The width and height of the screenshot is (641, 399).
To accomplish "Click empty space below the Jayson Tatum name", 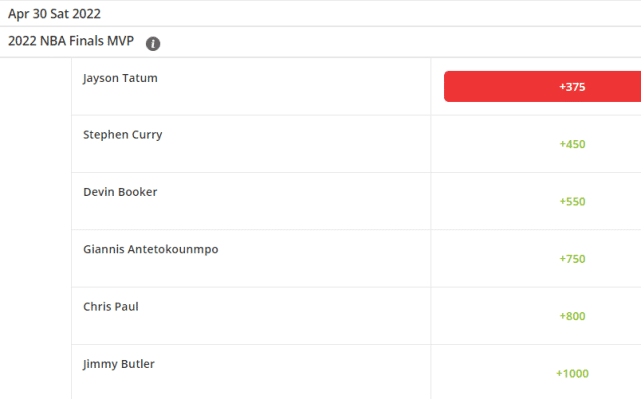I will point(251,100).
